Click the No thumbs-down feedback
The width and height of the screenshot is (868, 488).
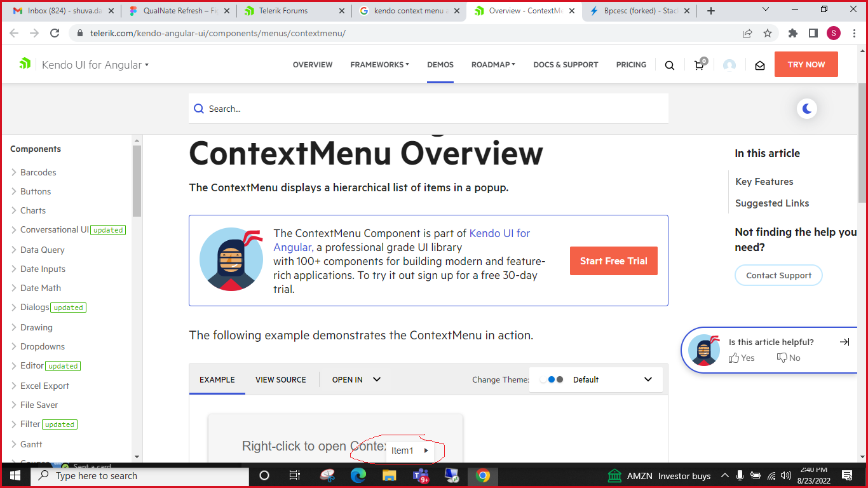(789, 358)
